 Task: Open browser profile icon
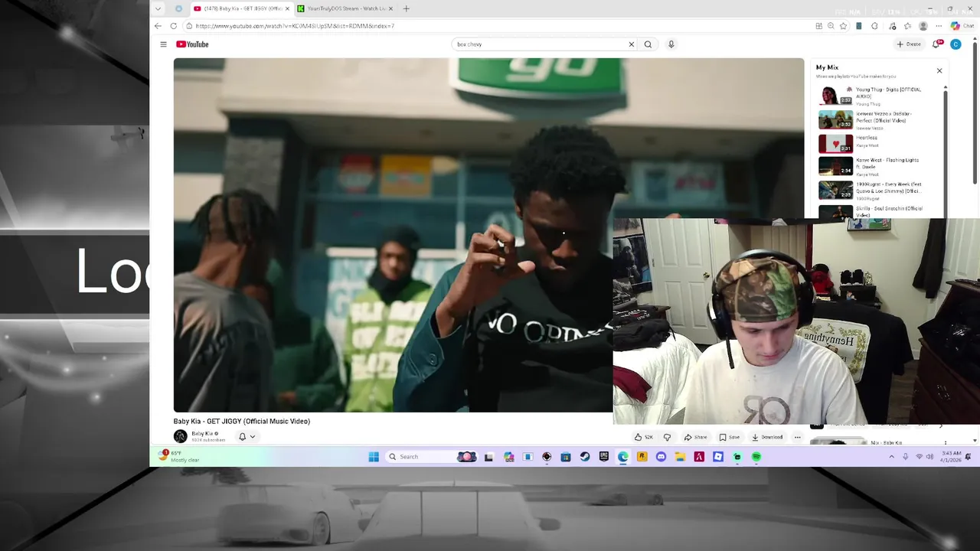coord(923,26)
